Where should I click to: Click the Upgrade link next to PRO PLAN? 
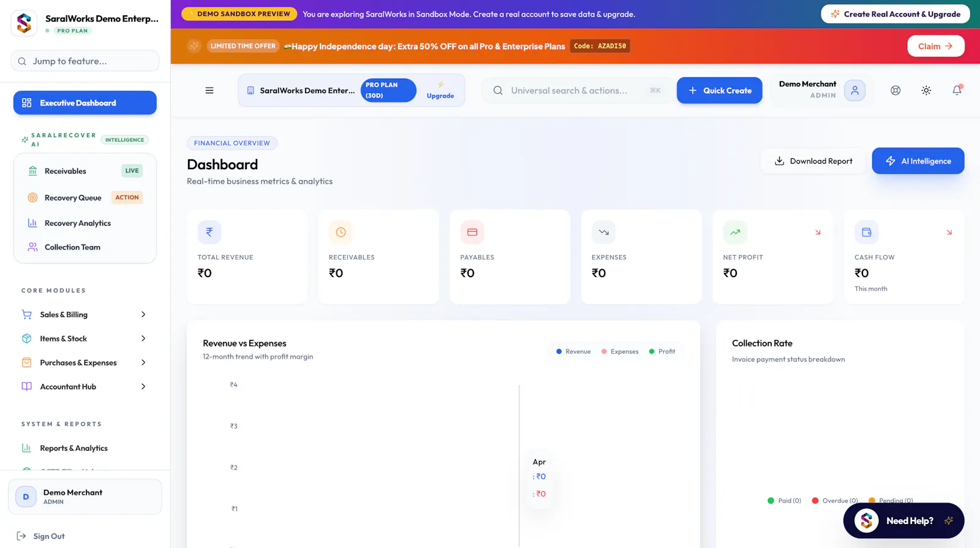[440, 91]
